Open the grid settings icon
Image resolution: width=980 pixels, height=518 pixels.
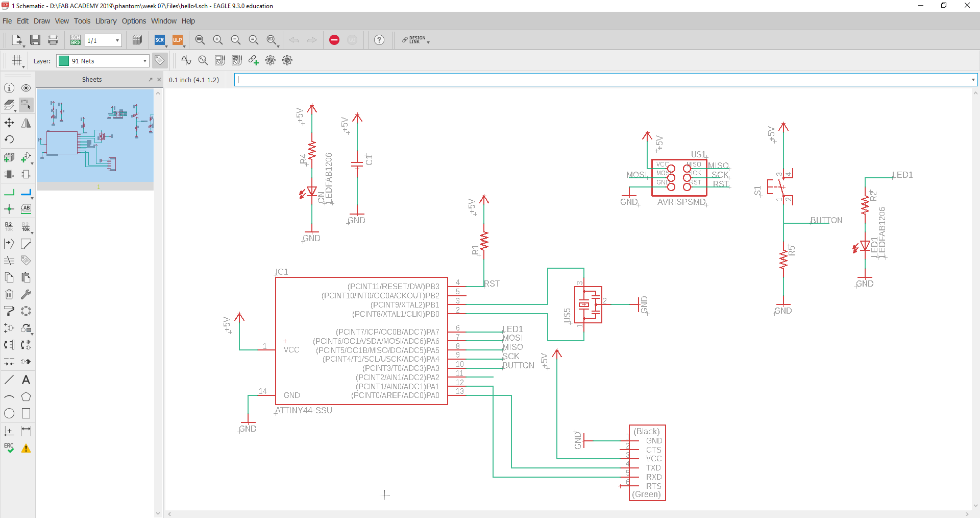(17, 61)
